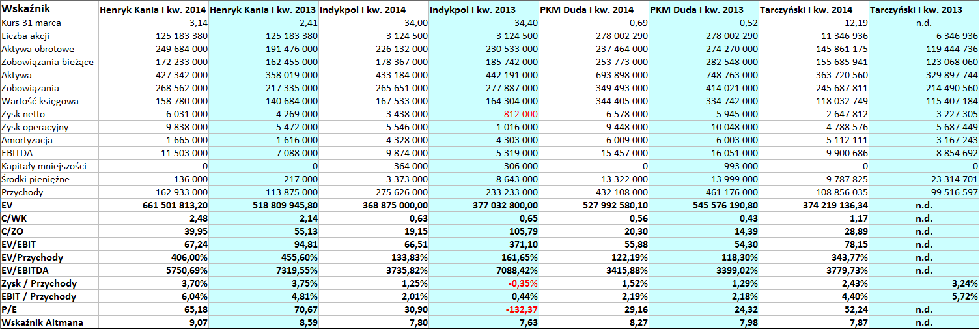The width and height of the screenshot is (980, 329).
Task: Click column header 'Henryk Kania I kw. 2014'
Action: (x=153, y=9)
